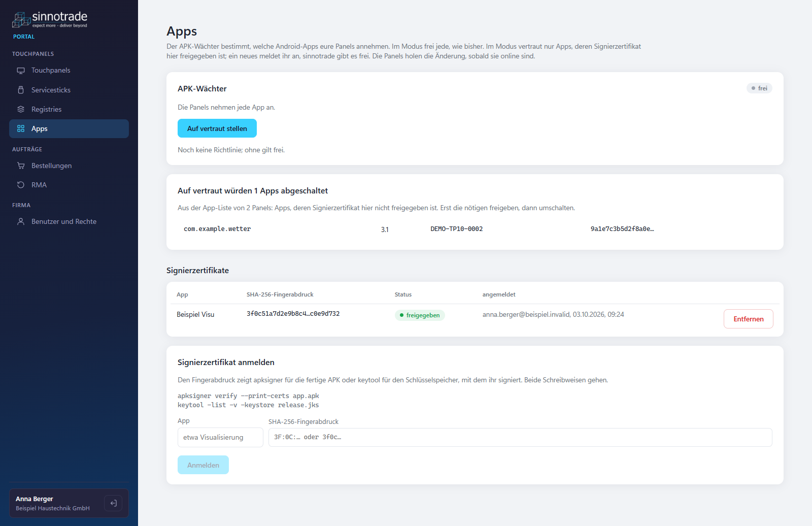The height and width of the screenshot is (526, 812).
Task: Click the apksigner verify command line
Action: click(x=248, y=396)
